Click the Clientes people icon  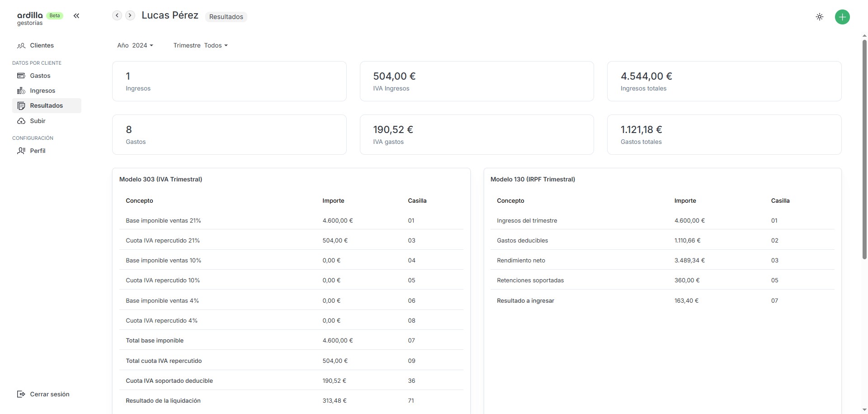(x=21, y=46)
